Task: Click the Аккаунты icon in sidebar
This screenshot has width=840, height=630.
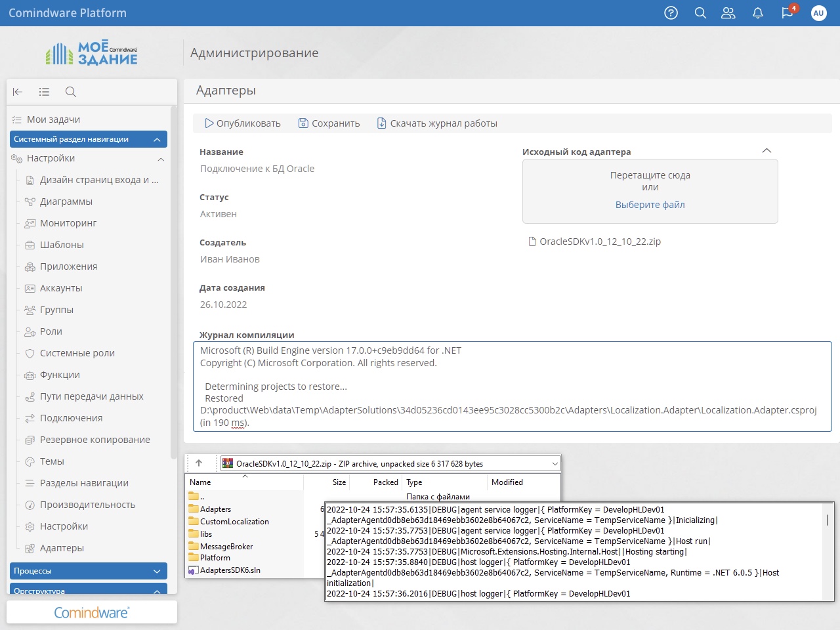Action: (30, 288)
